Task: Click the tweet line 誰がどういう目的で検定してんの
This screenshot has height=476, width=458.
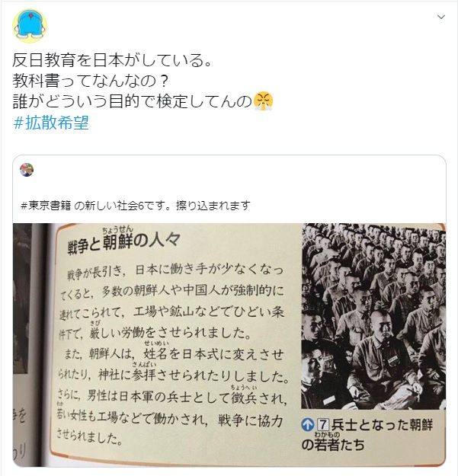Action: [133, 101]
